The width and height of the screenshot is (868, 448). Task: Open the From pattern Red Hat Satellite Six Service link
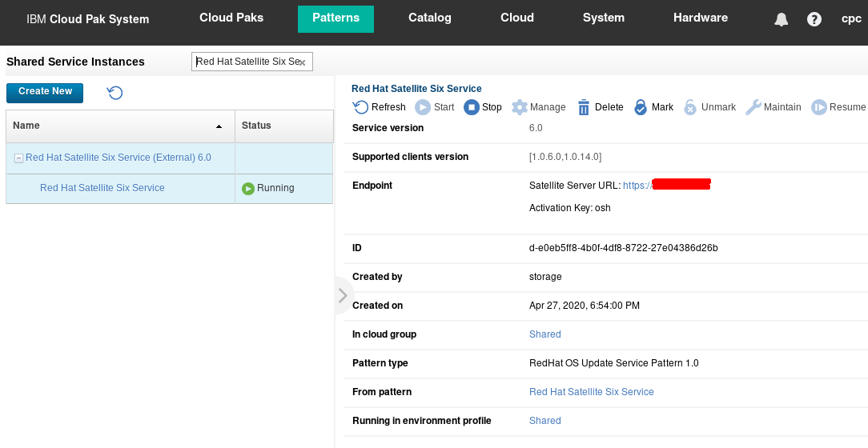click(x=591, y=391)
